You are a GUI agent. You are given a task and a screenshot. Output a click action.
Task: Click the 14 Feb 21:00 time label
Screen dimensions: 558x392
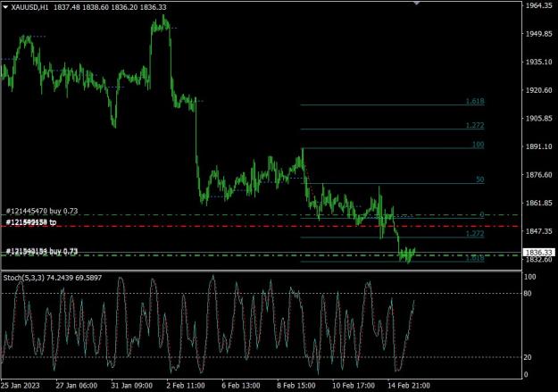pyautogui.click(x=409, y=386)
